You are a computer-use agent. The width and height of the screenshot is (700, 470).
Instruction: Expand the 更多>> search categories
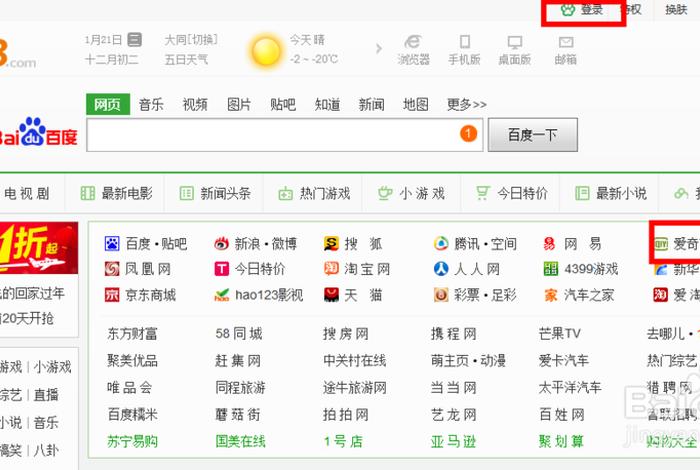[466, 104]
